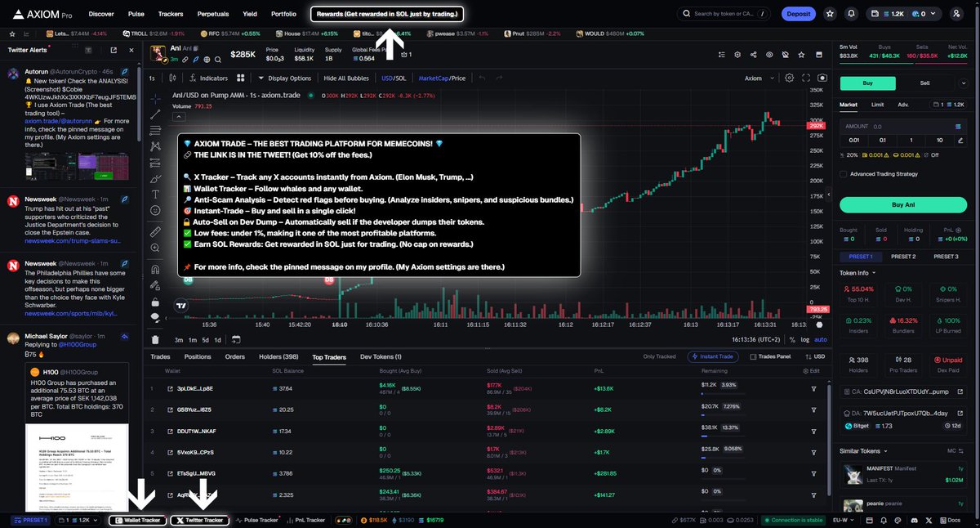Open the Discover menu
Screen dimensions: 980x528
(x=101, y=14)
